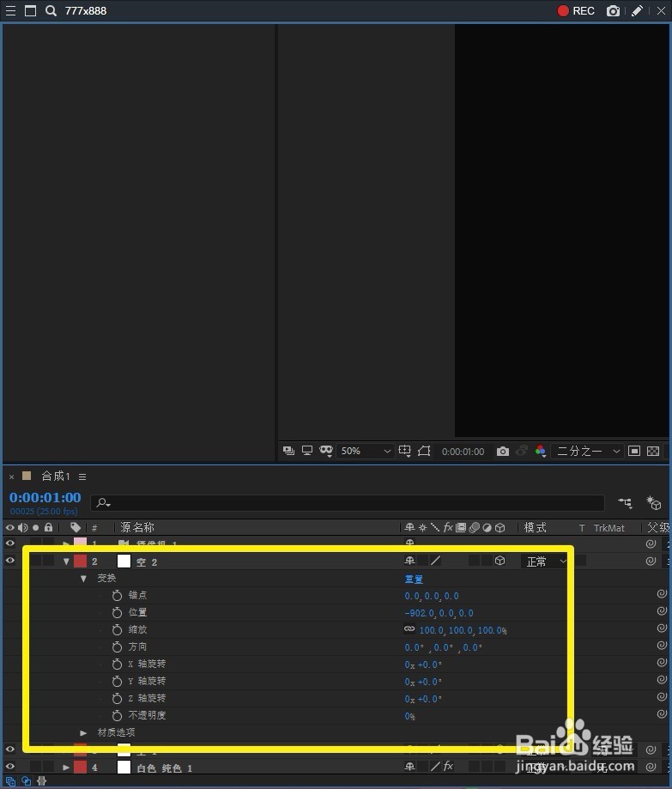Click the 模式 column header

(x=536, y=527)
